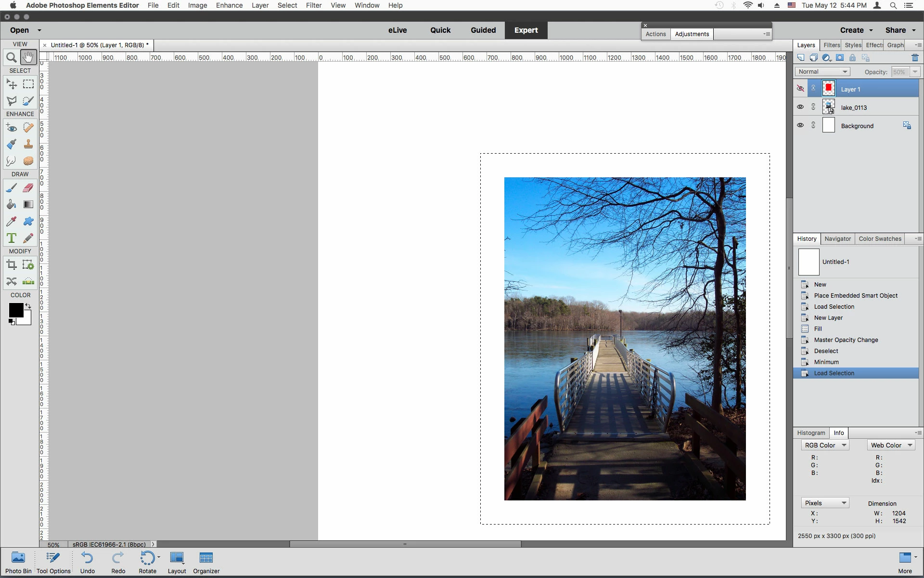Switch to Quick edit mode
The image size is (924, 578).
440,30
